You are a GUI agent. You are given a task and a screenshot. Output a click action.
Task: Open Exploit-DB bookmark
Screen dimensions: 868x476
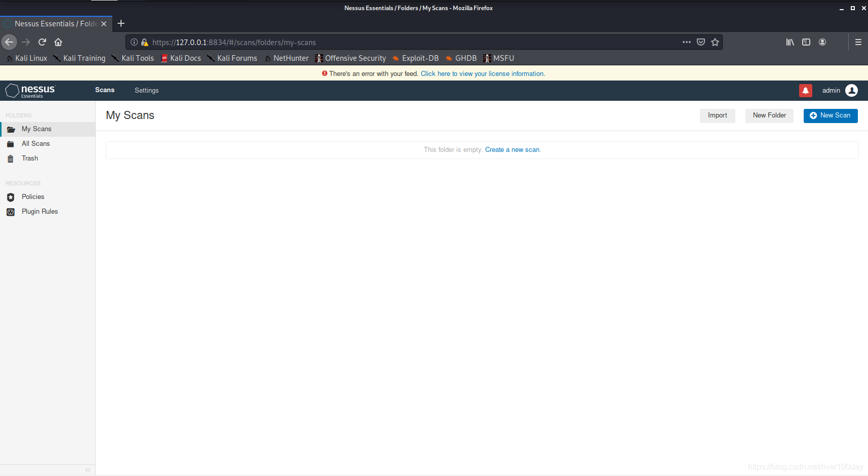point(415,58)
